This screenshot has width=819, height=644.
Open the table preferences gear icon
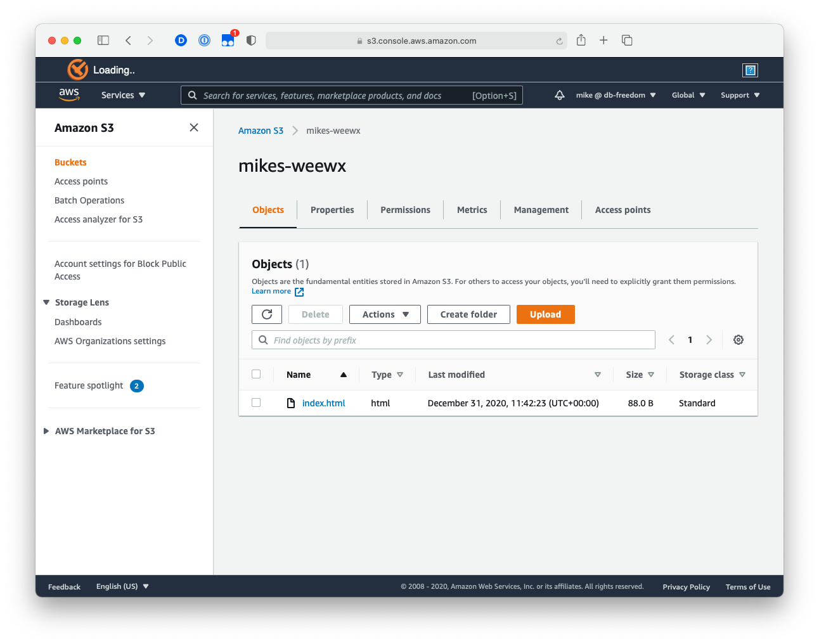tap(738, 340)
